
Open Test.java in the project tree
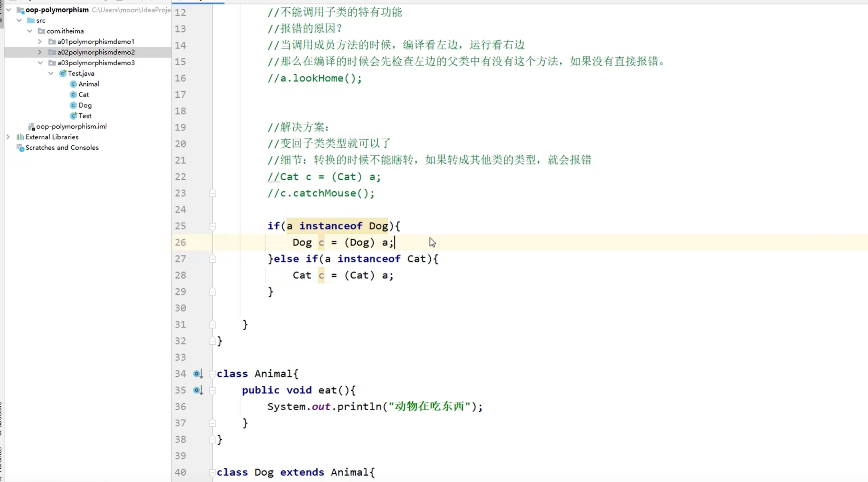tap(81, 74)
